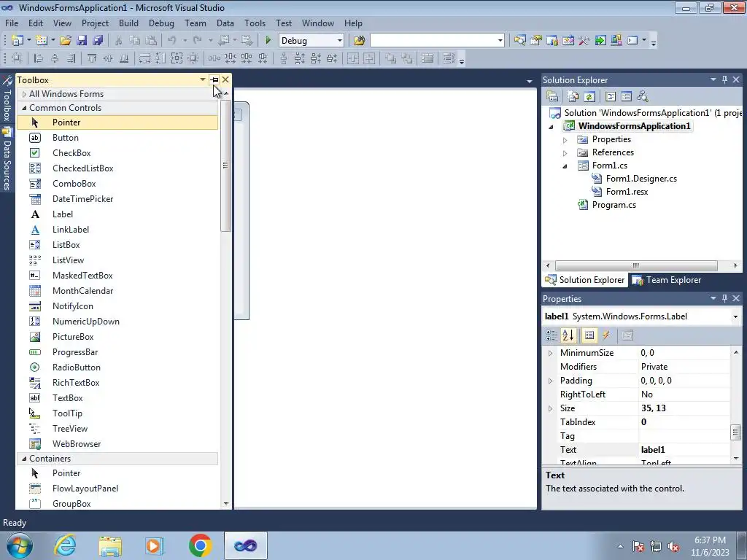Viewport: 747px width, 560px height.
Task: Open the Tools menu
Action: pyautogui.click(x=255, y=23)
